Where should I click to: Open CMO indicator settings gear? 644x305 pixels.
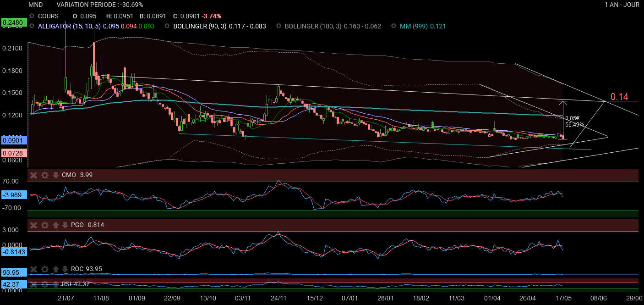[45, 175]
